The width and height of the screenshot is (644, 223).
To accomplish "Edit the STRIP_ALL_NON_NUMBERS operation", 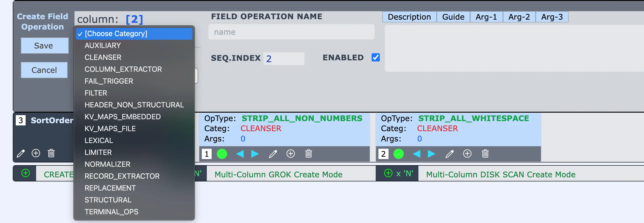I will (x=273, y=154).
